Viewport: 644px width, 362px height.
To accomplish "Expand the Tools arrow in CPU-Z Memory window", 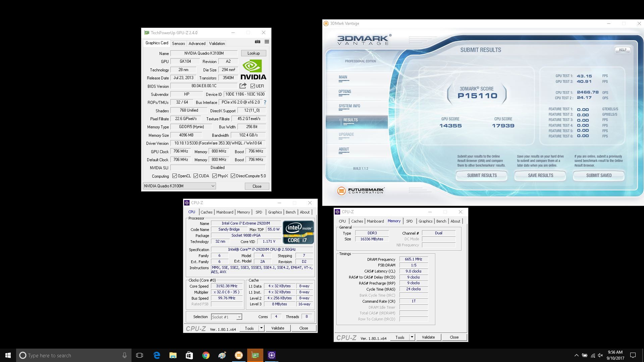I will (x=412, y=337).
